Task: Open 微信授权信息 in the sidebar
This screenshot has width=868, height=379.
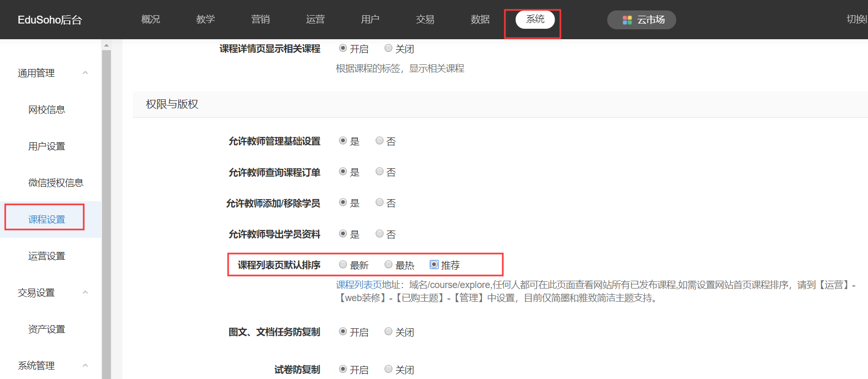Action: point(55,182)
